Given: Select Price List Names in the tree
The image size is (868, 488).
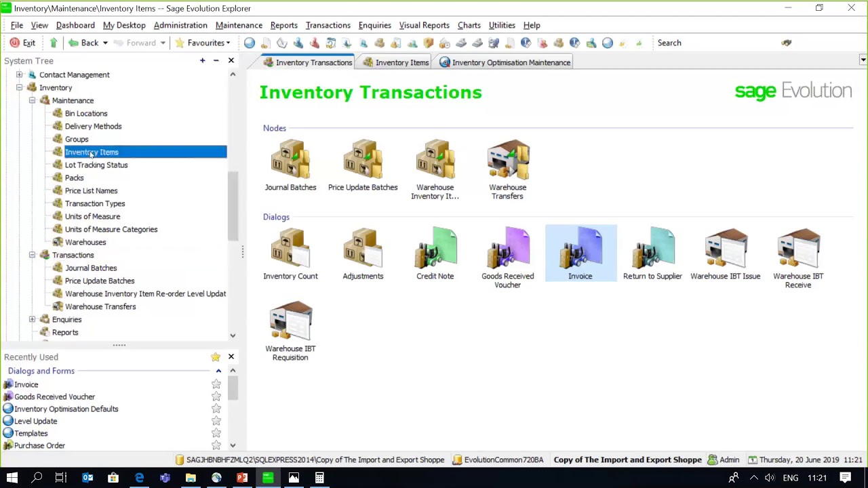Looking at the screenshot, I should pos(91,190).
